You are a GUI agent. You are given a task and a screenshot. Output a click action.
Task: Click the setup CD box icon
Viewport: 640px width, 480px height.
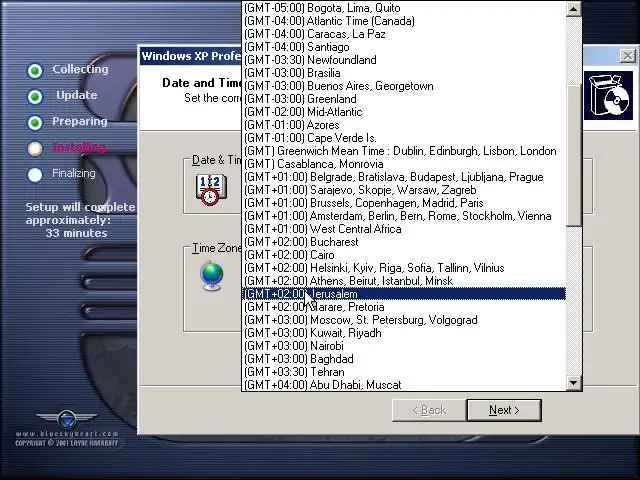pyautogui.click(x=608, y=96)
